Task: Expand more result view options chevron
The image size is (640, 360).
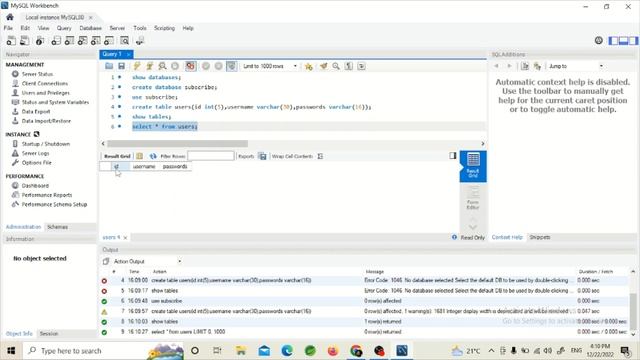Action: (473, 227)
